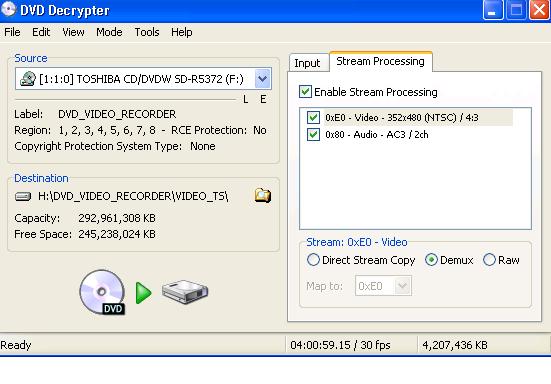Expand the Source drive dropdown
The height and width of the screenshot is (384, 551).
coord(262,78)
